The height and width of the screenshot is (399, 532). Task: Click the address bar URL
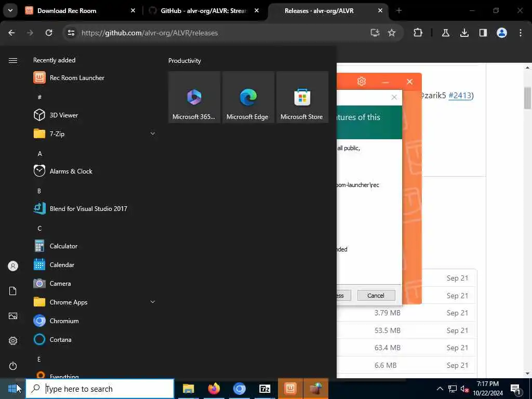(x=150, y=33)
